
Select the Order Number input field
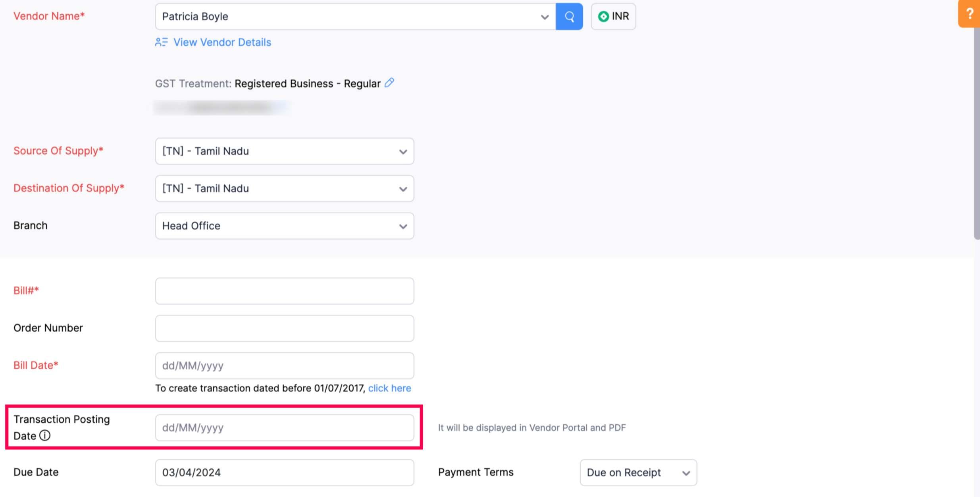click(x=284, y=328)
